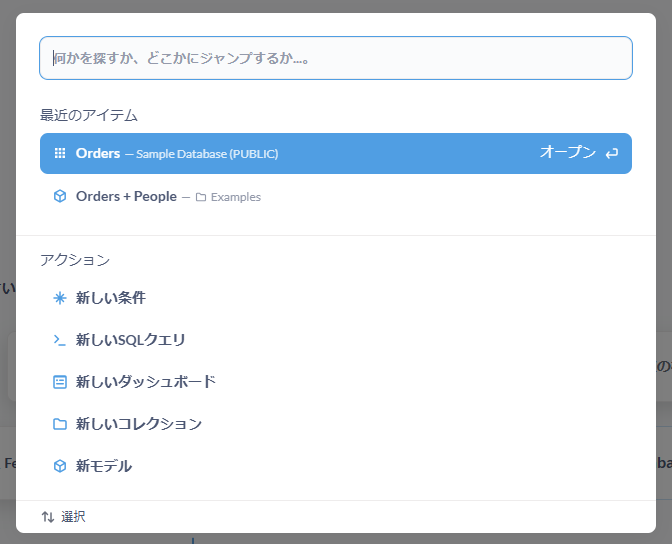
Task: Click the grid table icon beside Orders
Action: (60, 153)
